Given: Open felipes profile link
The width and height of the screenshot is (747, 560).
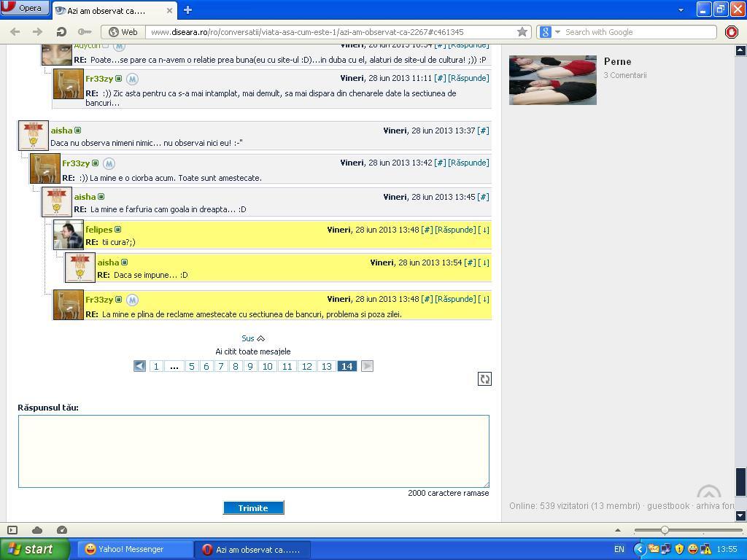Looking at the screenshot, I should [x=98, y=230].
